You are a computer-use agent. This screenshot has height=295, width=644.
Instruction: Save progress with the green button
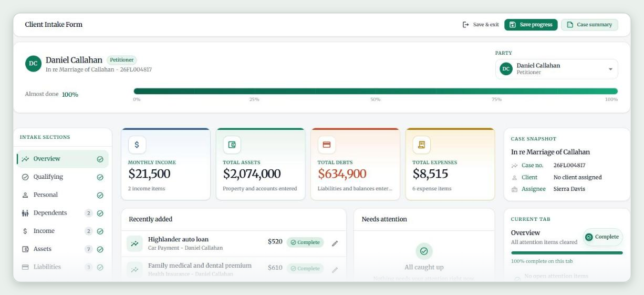point(531,25)
